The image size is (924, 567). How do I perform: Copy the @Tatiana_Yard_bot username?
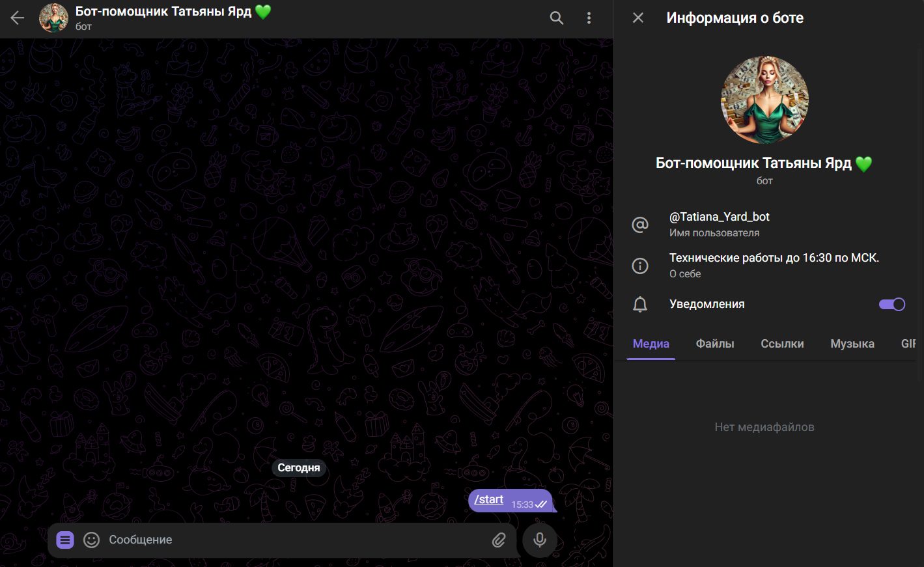click(719, 217)
